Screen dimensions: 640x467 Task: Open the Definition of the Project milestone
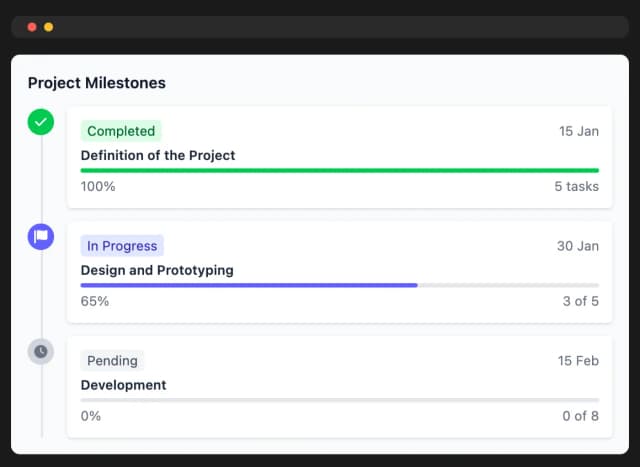pyautogui.click(x=158, y=155)
